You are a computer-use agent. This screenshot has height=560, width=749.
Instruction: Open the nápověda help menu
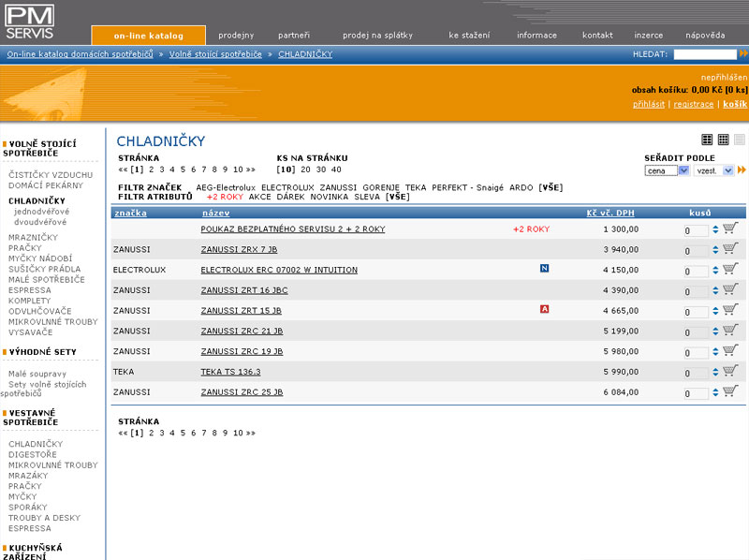pyautogui.click(x=705, y=36)
